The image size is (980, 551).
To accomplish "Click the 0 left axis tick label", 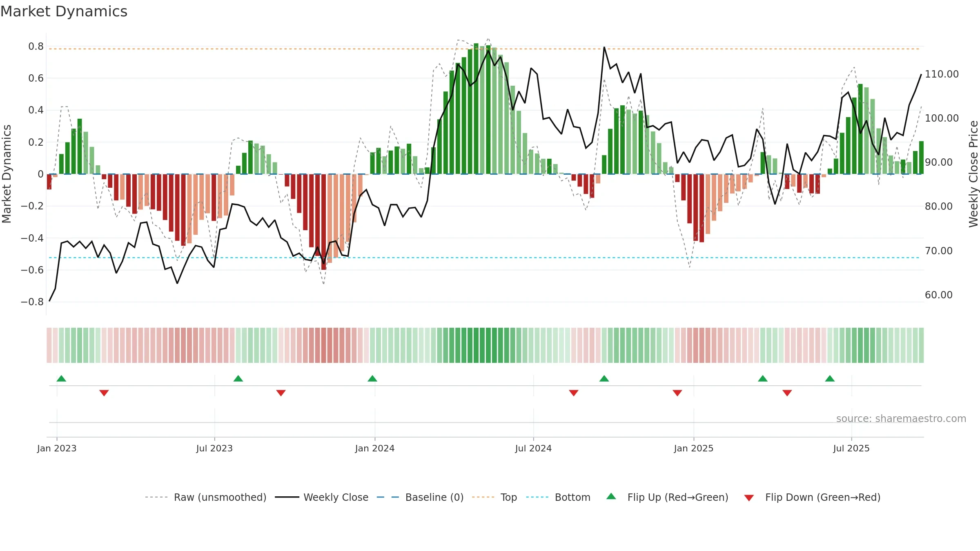I will coord(40,174).
